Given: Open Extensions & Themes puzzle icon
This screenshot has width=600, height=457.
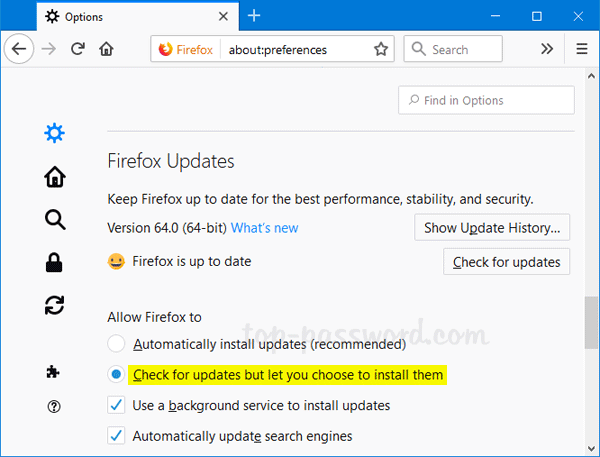Looking at the screenshot, I should pos(55,371).
